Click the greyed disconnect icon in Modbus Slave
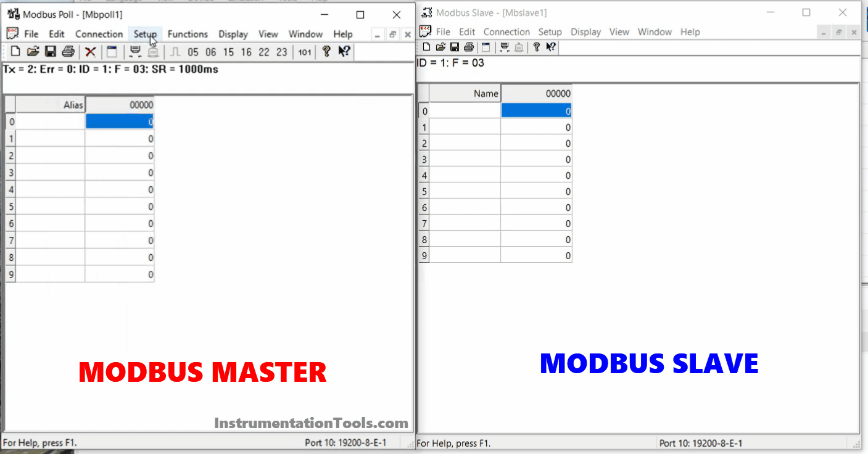This screenshot has height=454, width=868. click(519, 47)
